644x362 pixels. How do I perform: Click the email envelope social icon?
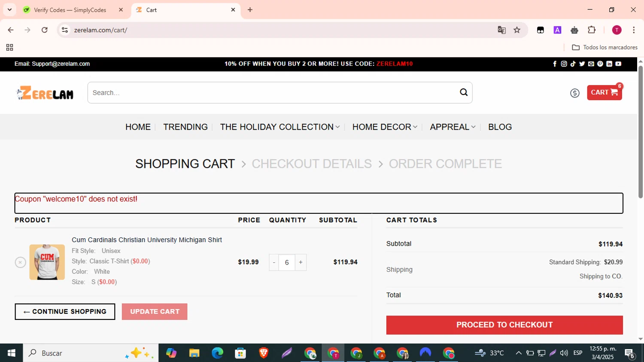tap(591, 64)
